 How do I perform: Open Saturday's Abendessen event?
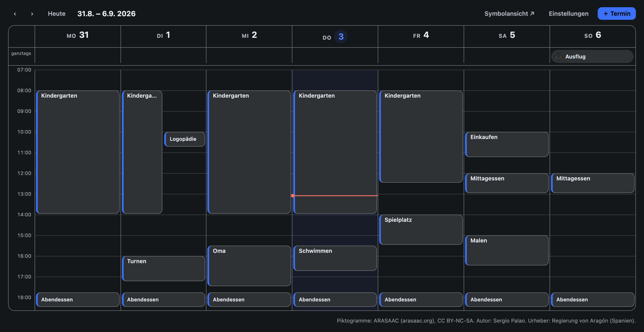click(507, 300)
